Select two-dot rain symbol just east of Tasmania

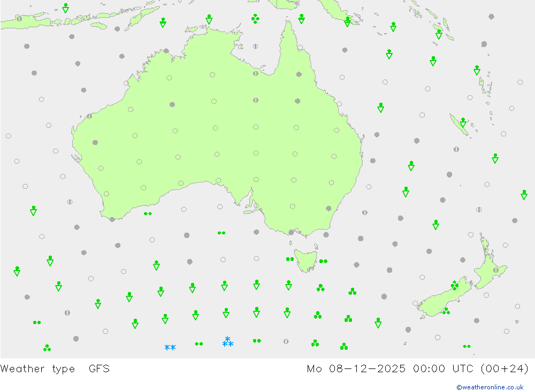tap(323, 262)
